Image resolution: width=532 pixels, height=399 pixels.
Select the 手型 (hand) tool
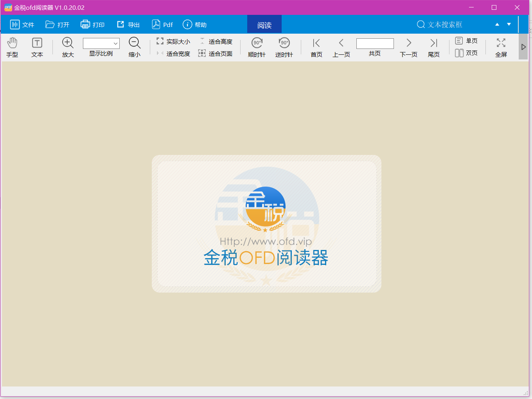[12, 47]
